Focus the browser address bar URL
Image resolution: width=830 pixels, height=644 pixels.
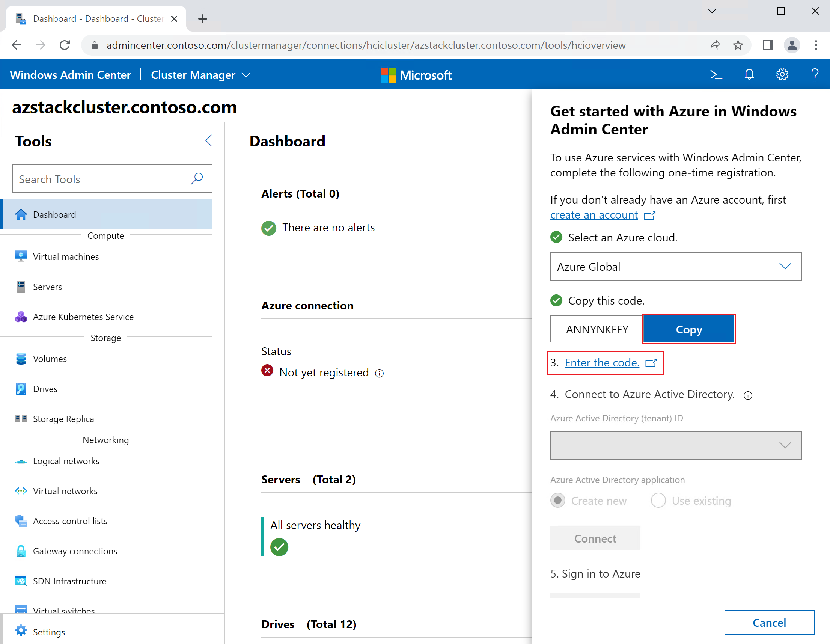point(366,45)
